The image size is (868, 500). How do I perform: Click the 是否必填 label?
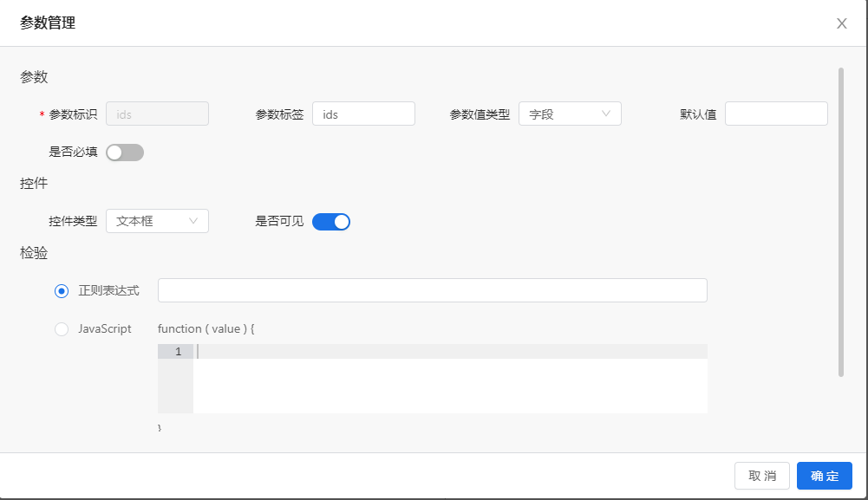coord(73,153)
